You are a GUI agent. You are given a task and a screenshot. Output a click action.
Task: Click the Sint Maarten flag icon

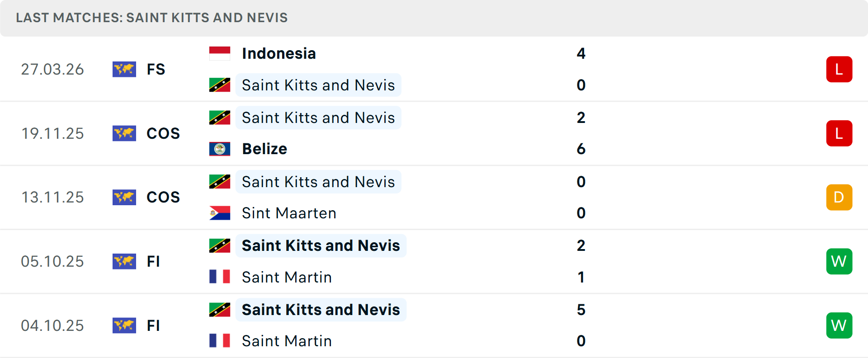pos(220,213)
